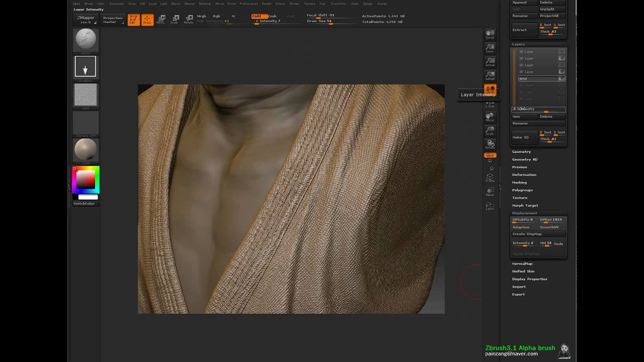Image resolution: width=644 pixels, height=362 pixels.
Task: Collapse the Displacement subpalette
Action: (x=525, y=213)
